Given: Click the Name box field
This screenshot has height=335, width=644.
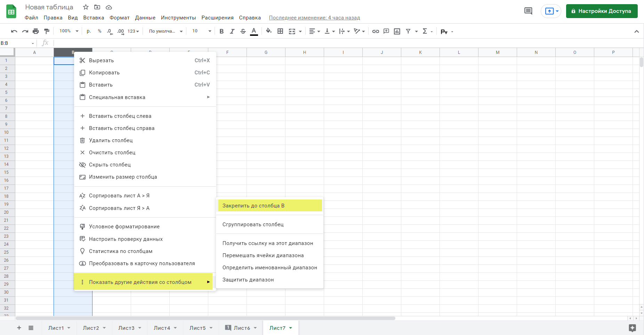Looking at the screenshot, I should tap(18, 43).
